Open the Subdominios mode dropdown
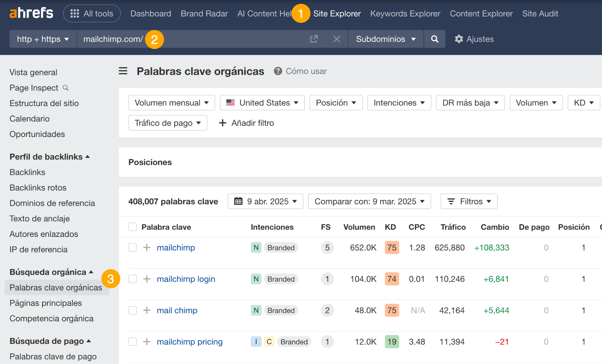This screenshot has width=602, height=364. 386,39
